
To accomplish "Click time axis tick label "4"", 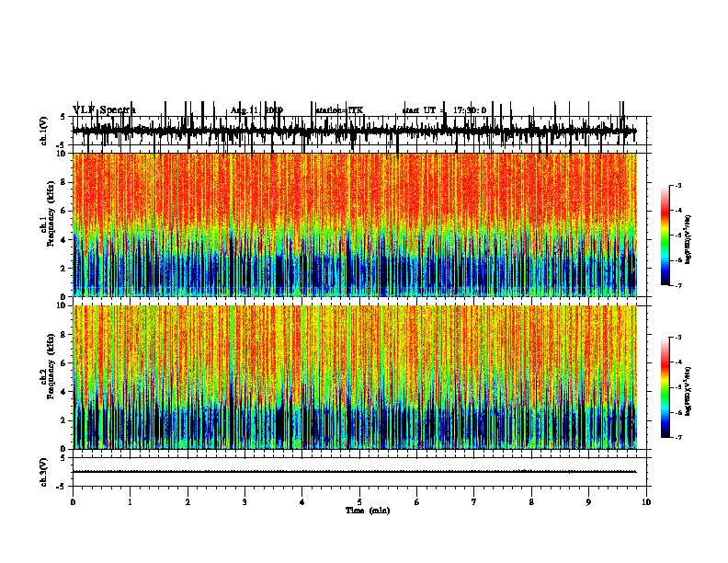I will coord(302,502).
